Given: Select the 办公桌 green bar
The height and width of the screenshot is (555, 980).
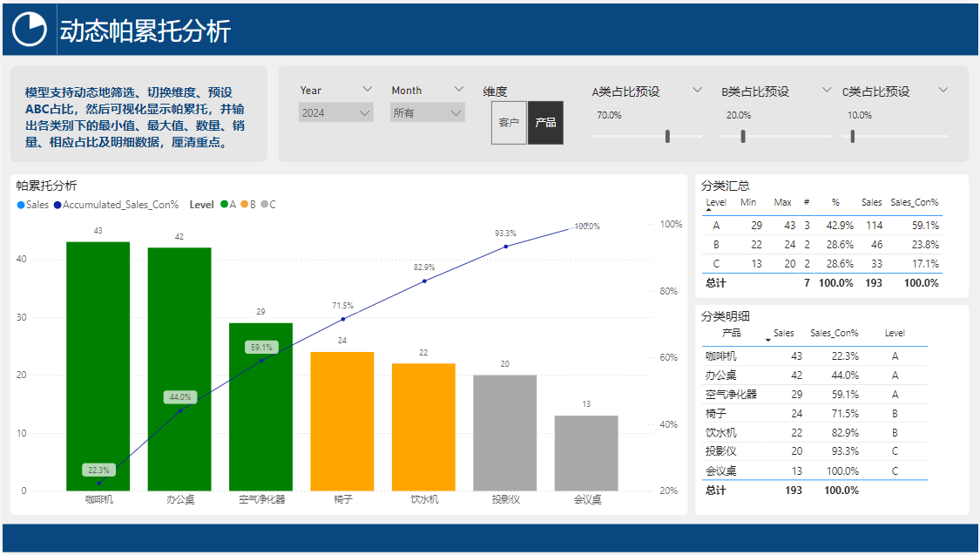Looking at the screenshot, I should click(x=179, y=369).
